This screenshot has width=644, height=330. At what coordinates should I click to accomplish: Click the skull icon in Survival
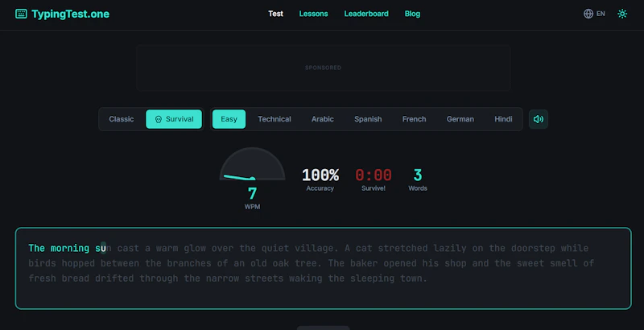coord(158,119)
